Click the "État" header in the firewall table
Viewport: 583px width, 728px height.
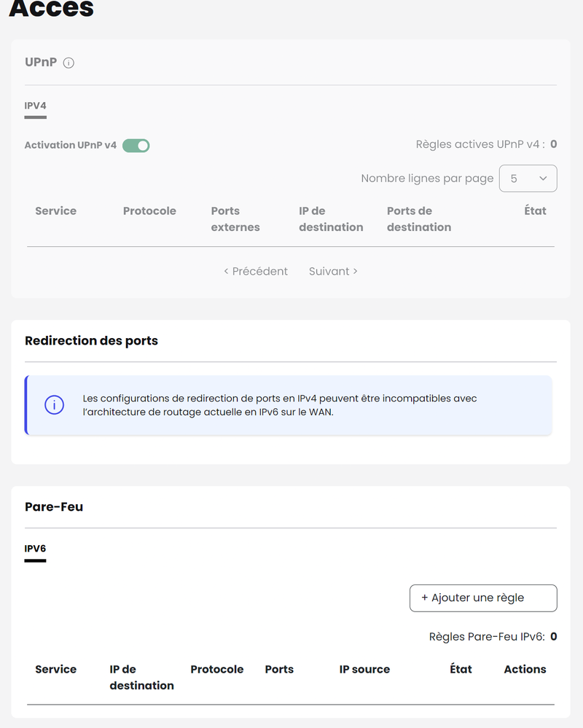(x=461, y=669)
